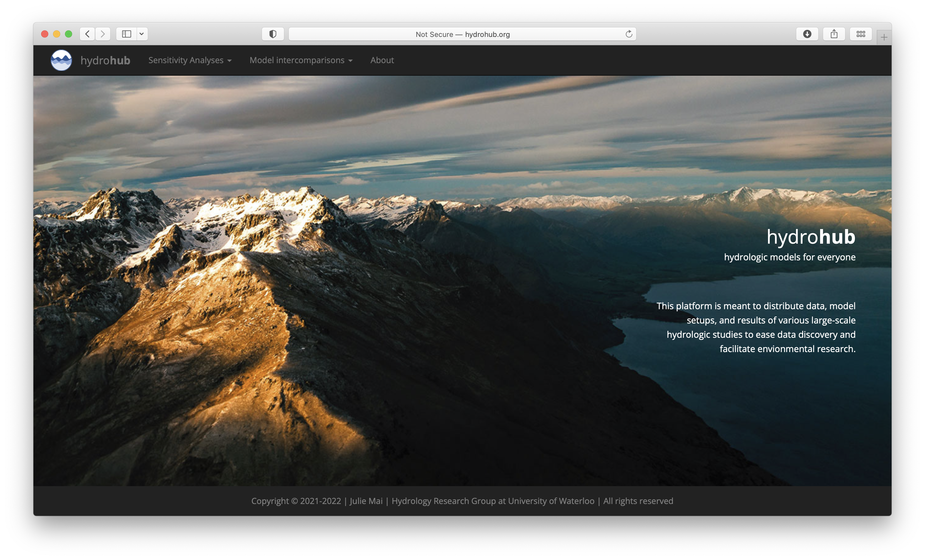Go back with Safari back arrow
This screenshot has height=560, width=925.
click(88, 34)
